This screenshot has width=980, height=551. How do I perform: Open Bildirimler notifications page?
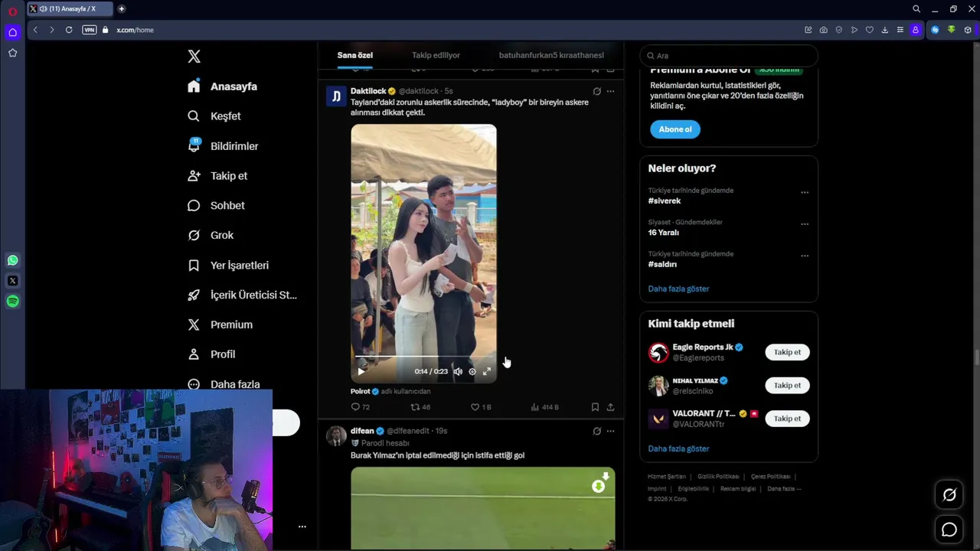tap(224, 146)
